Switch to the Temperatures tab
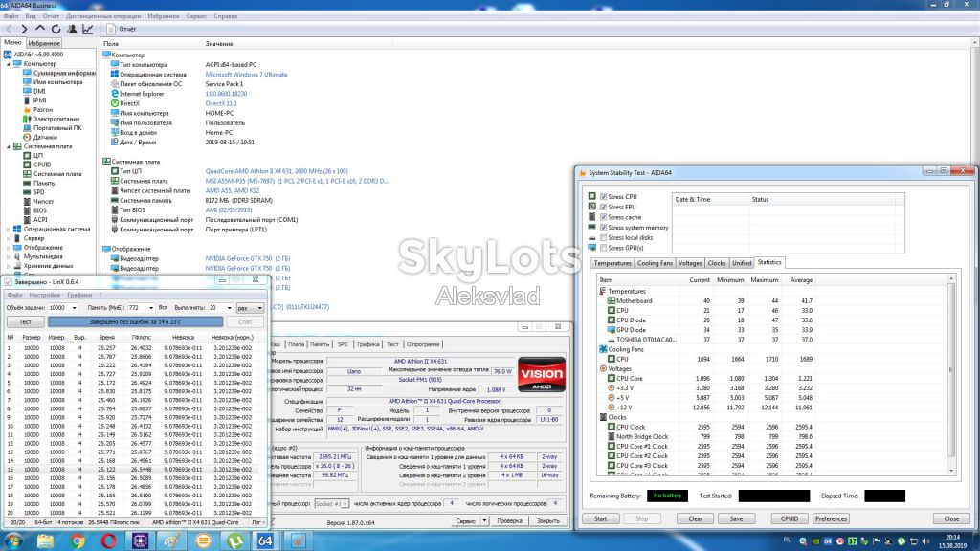 612,263
